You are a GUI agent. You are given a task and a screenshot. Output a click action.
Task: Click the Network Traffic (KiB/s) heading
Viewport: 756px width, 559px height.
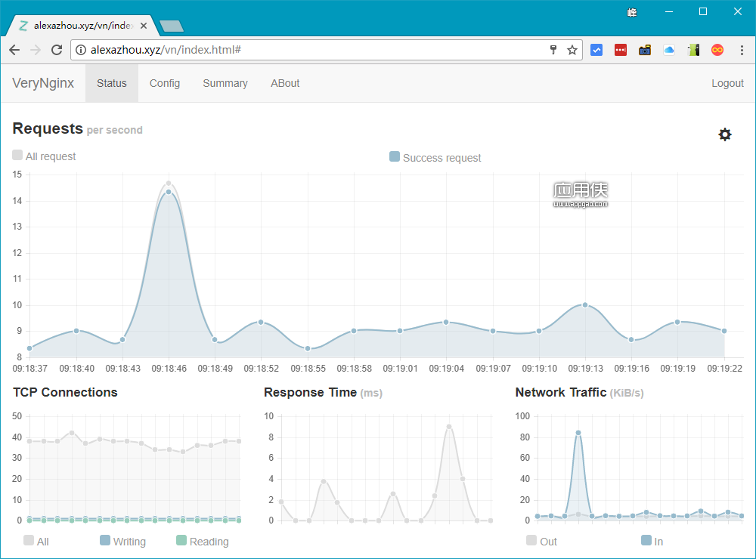(x=580, y=392)
